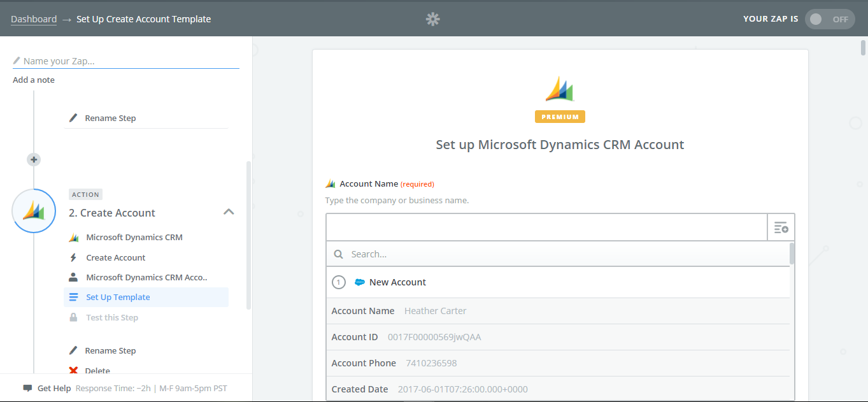
Task: Click the Microsoft Dynamics CRM logo at top
Action: point(560,89)
